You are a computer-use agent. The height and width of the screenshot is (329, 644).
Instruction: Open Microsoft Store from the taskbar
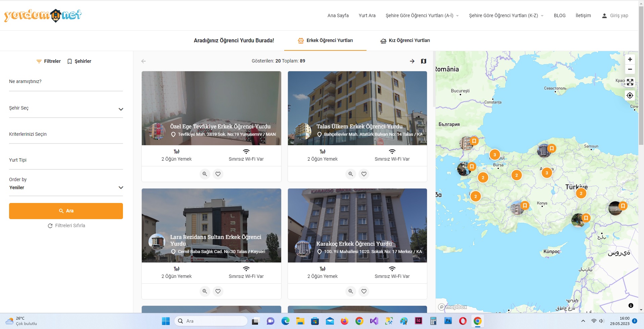click(315, 321)
